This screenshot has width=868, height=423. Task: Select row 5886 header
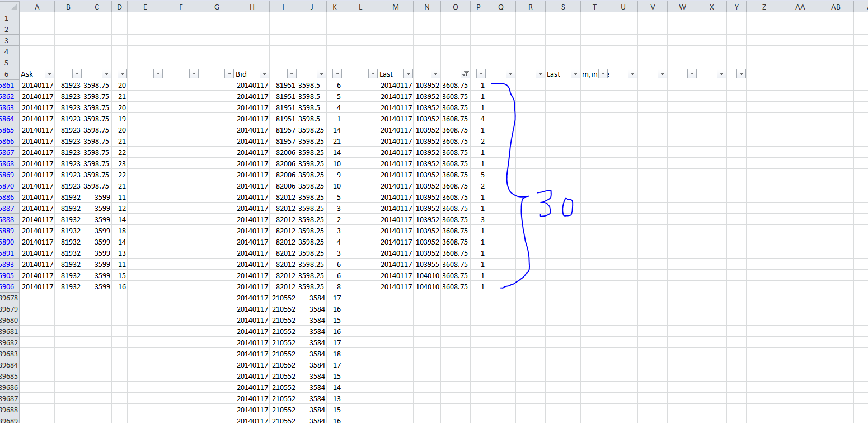(x=10, y=197)
